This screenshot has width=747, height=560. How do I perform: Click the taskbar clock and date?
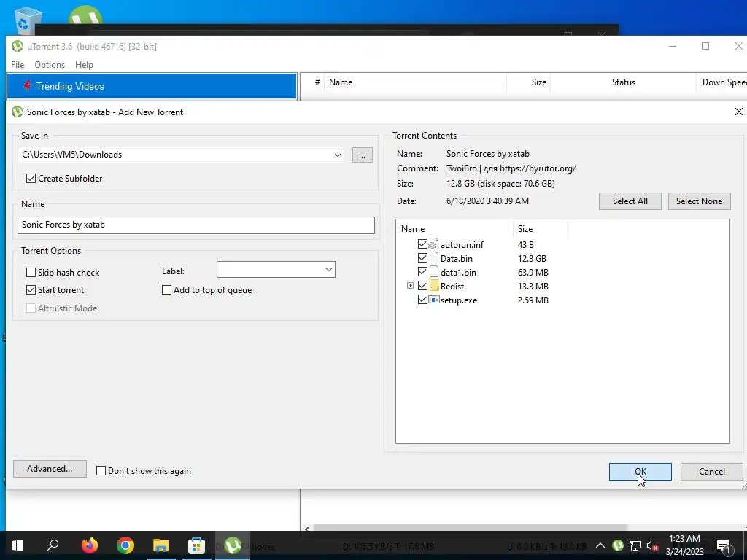(684, 545)
